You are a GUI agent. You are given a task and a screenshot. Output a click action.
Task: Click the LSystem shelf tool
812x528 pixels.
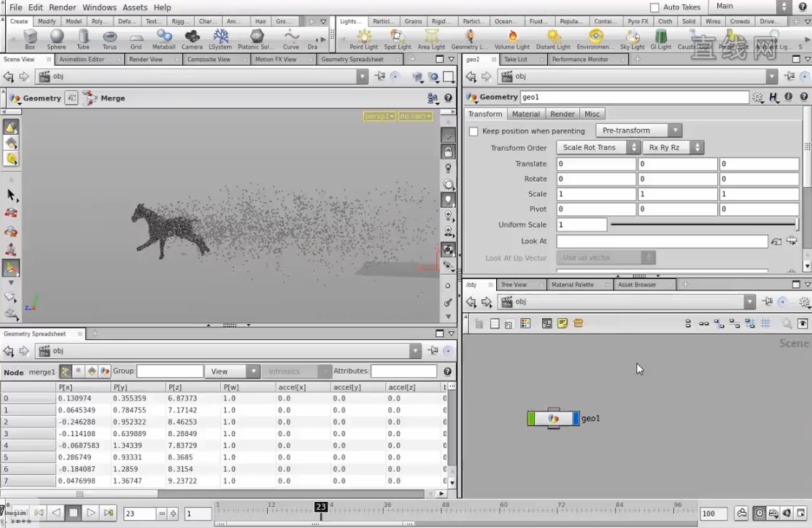click(220, 39)
